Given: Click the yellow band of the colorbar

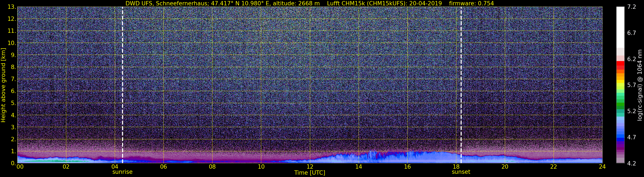Looking at the screenshot, I should 620,81.
